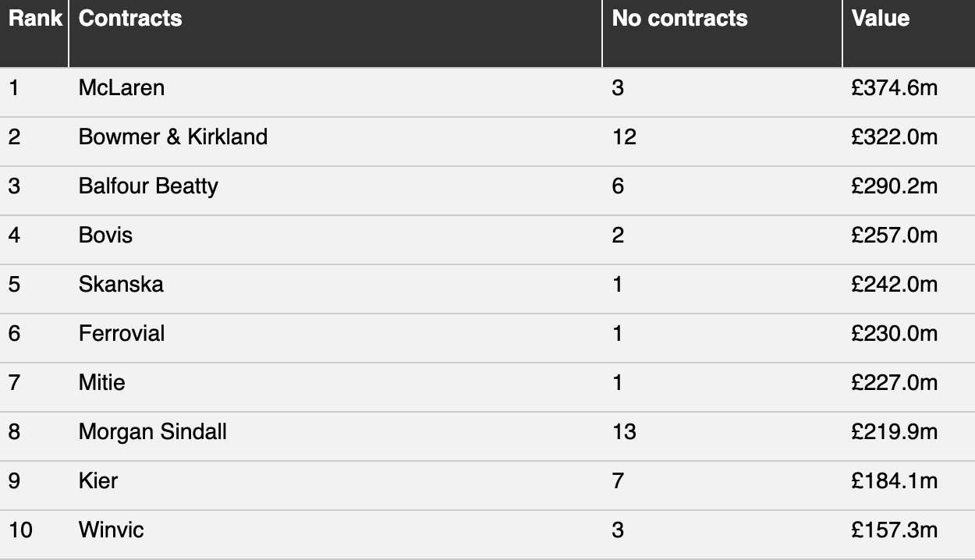Click the £219.9m value for Morgan Sindall
The width and height of the screenshot is (975, 560).
pyautogui.click(x=895, y=431)
